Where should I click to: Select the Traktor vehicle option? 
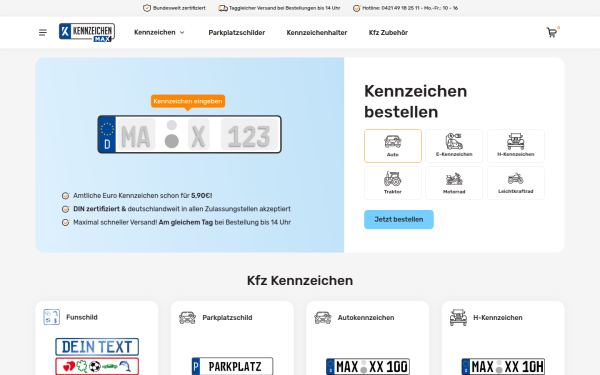[x=393, y=183]
